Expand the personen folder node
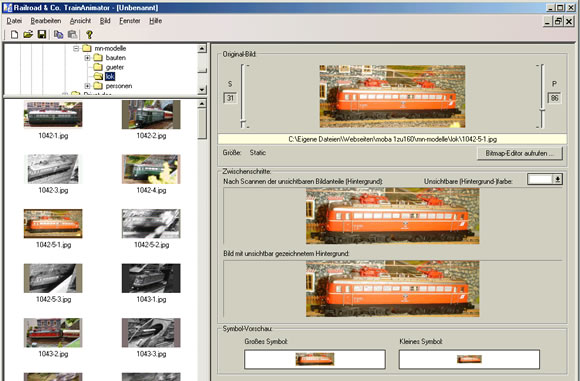The width and height of the screenshot is (580, 381). click(87, 86)
